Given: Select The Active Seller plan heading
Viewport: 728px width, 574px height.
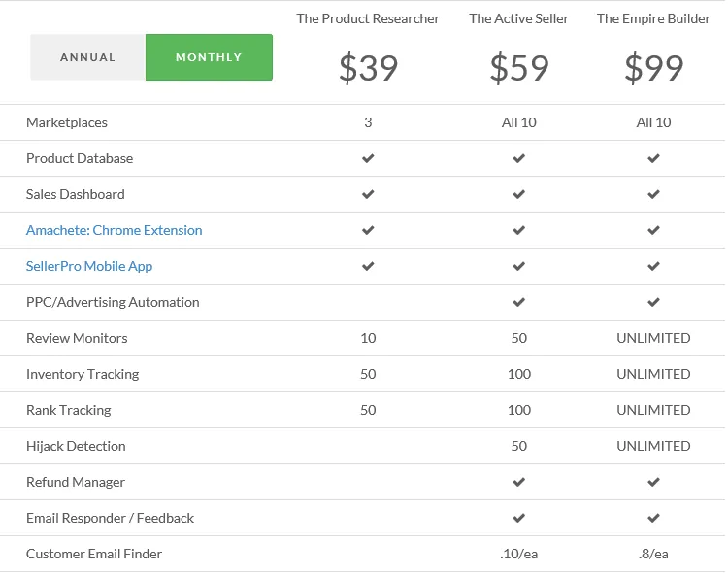Looking at the screenshot, I should tap(519, 18).
